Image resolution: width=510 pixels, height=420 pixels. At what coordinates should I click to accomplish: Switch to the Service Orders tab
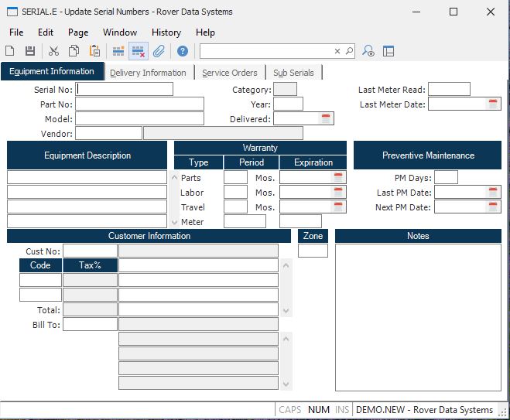(x=230, y=73)
